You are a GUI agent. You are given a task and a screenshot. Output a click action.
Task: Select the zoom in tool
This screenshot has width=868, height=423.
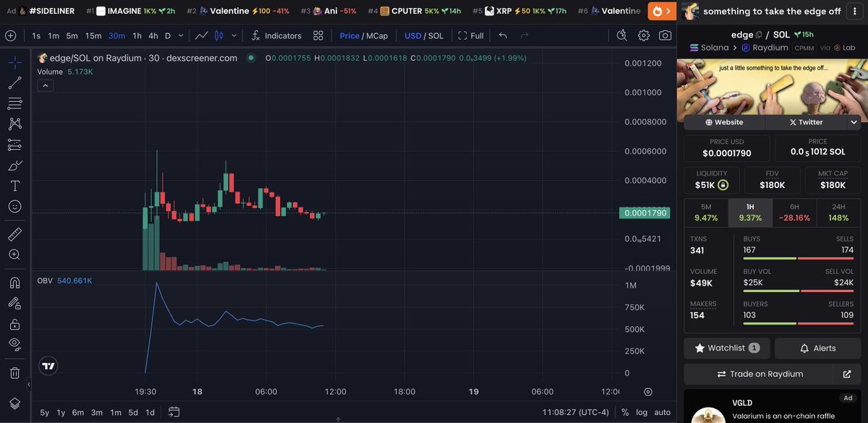pyautogui.click(x=14, y=255)
